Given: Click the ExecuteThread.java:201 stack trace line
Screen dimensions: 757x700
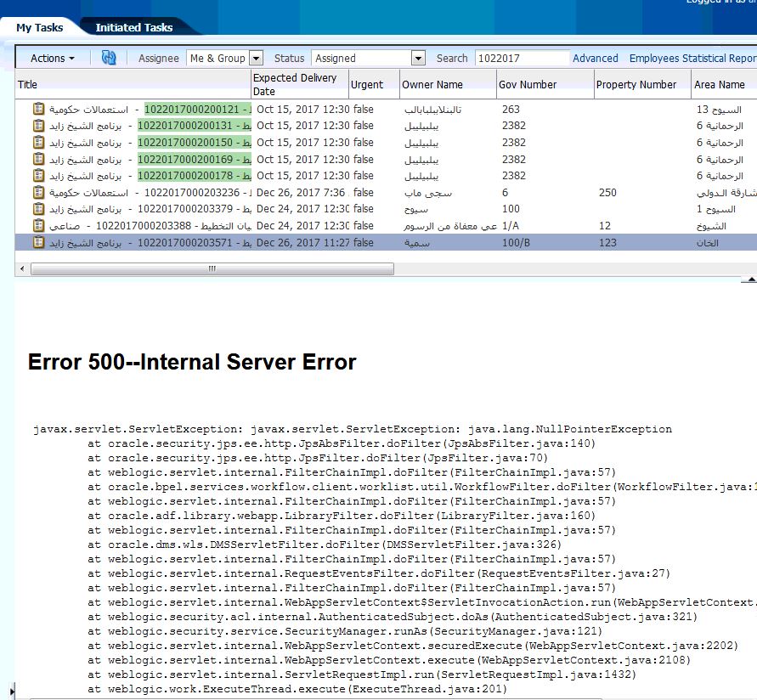Looking at the screenshot, I should pyautogui.click(x=297, y=689).
